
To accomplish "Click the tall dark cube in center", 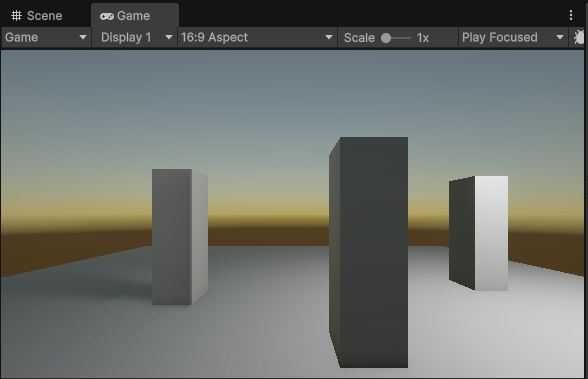I will click(369, 252).
